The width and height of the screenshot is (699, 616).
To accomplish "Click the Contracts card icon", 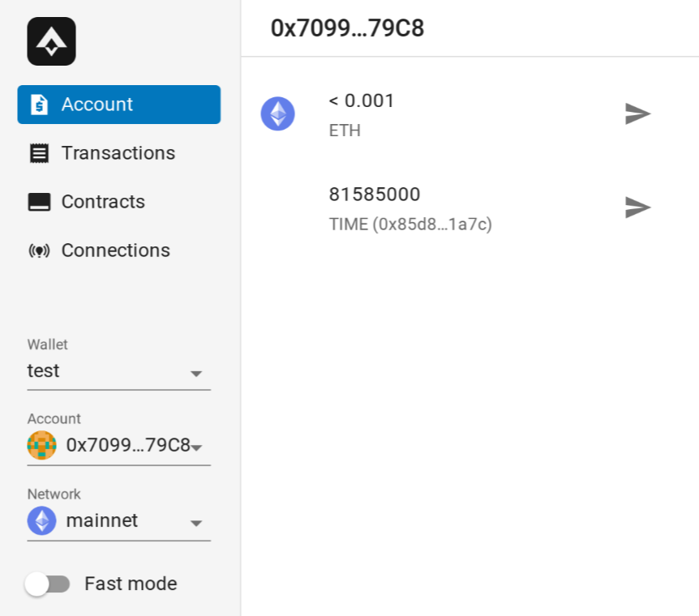I will [x=39, y=202].
